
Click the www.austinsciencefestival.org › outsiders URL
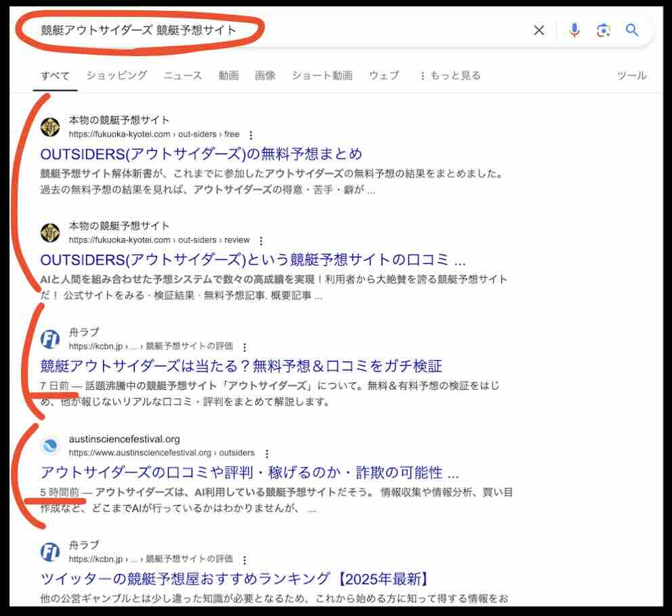coord(162,453)
